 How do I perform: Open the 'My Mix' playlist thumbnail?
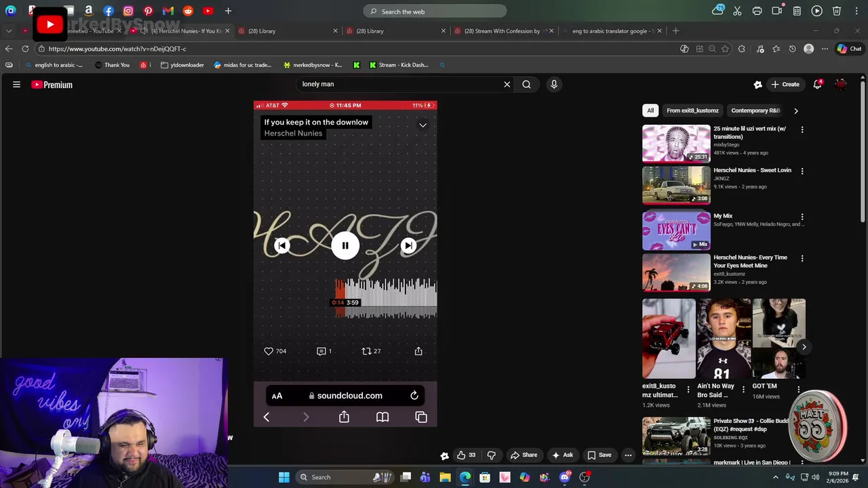(x=676, y=231)
